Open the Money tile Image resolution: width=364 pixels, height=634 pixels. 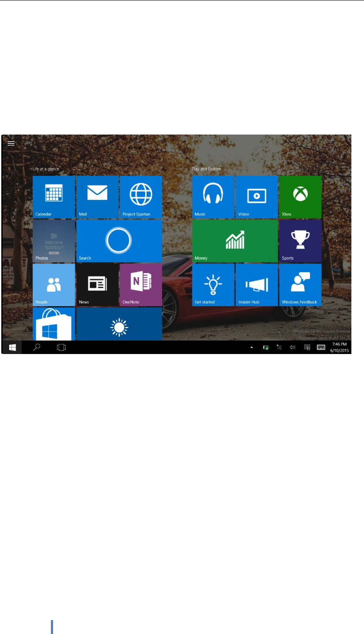pos(235,241)
